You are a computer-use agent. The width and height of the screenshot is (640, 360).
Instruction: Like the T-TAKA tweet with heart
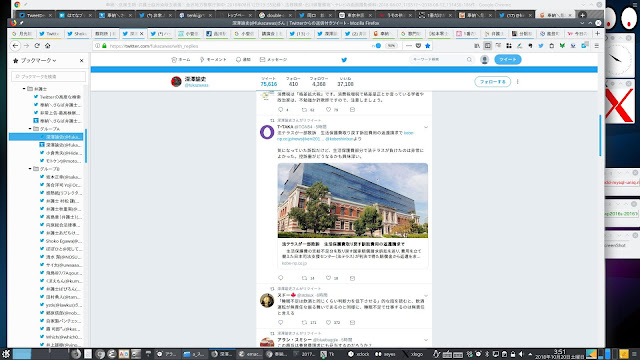click(328, 278)
